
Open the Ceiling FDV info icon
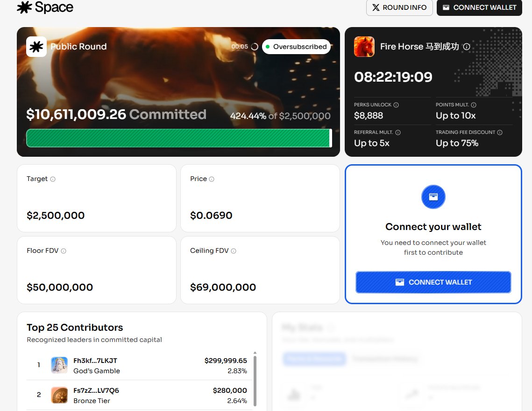click(x=234, y=251)
